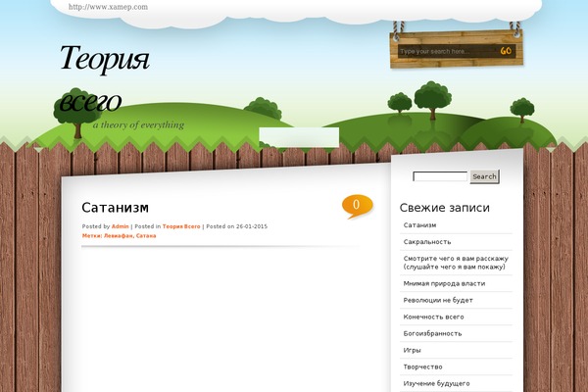Click the sidebar search text box

(440, 176)
